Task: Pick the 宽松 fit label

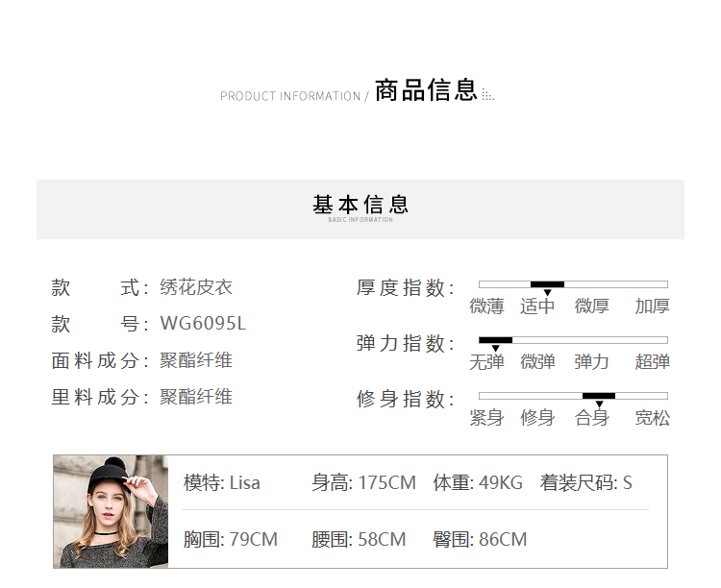Action: (x=652, y=418)
